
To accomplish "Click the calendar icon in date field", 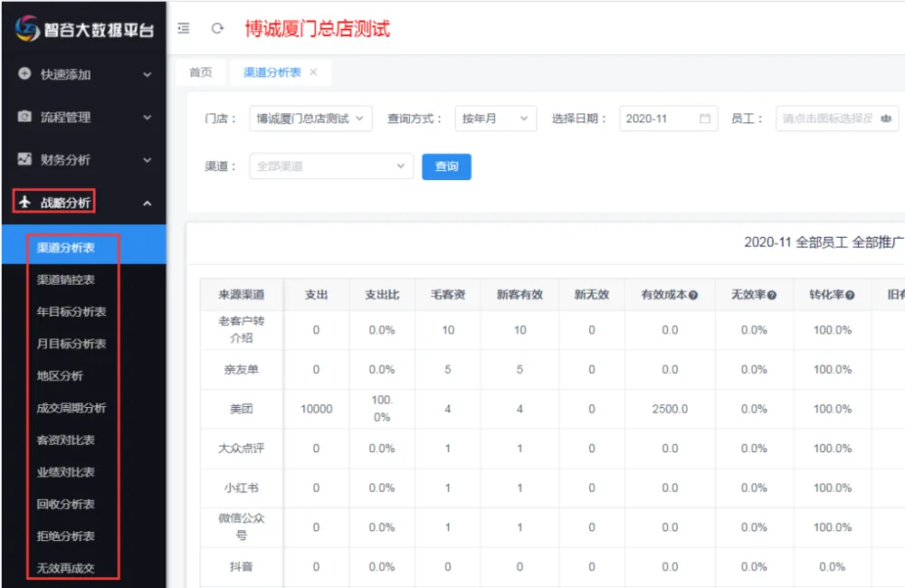I will tap(705, 119).
